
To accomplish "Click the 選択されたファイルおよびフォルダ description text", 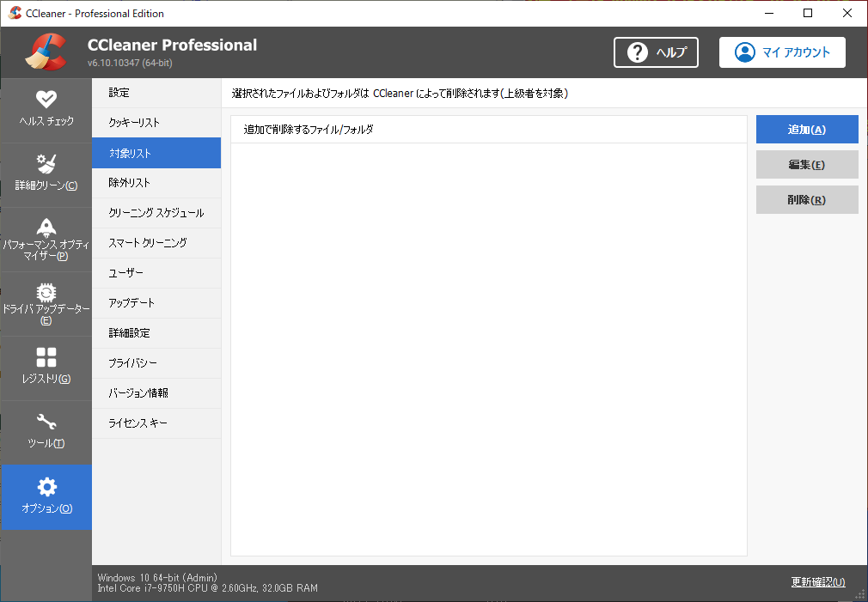I will (x=400, y=94).
